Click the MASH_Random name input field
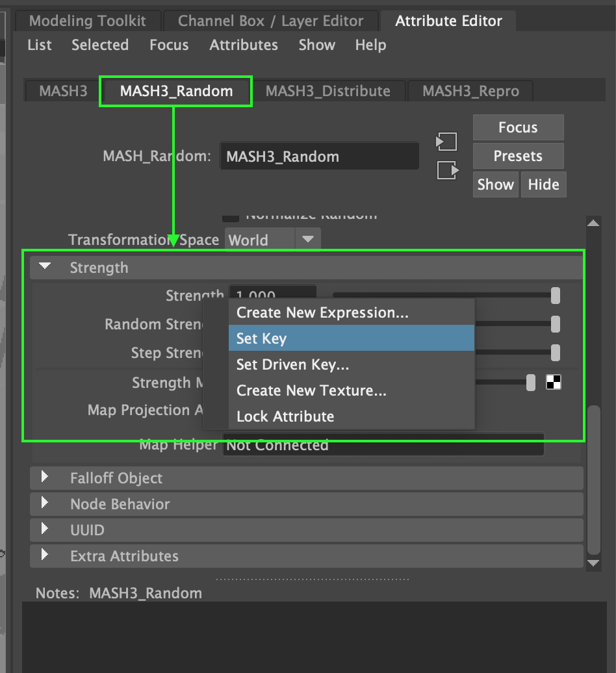This screenshot has width=616, height=673. click(319, 156)
